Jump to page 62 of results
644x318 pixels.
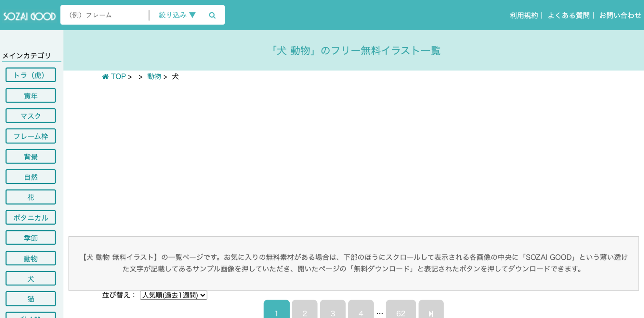[x=400, y=312]
